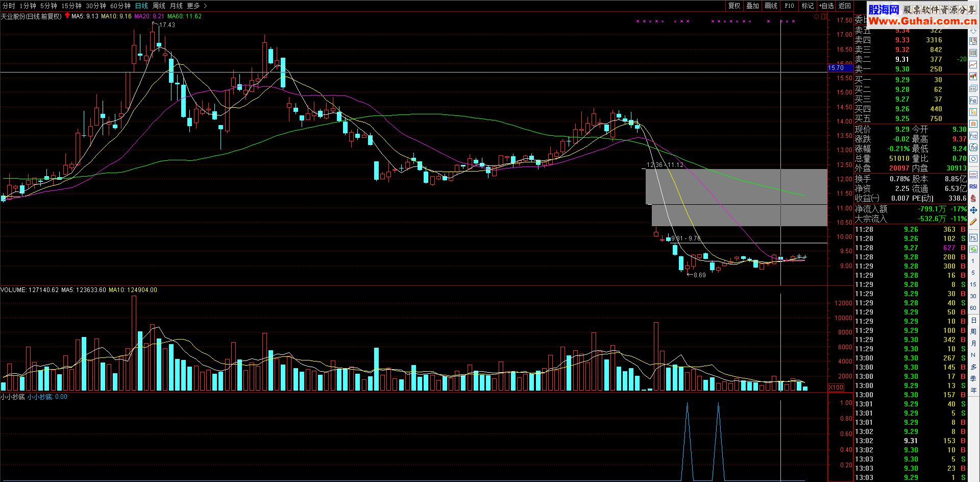Select the 日线 daily chart tab
Screen dimensions: 980x482
(141, 6)
